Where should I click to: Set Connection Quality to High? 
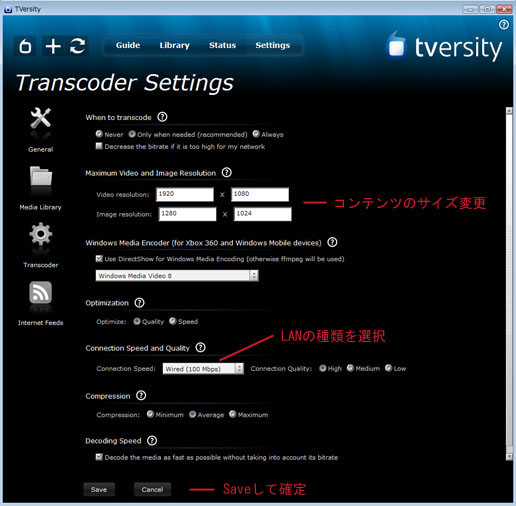[323, 368]
